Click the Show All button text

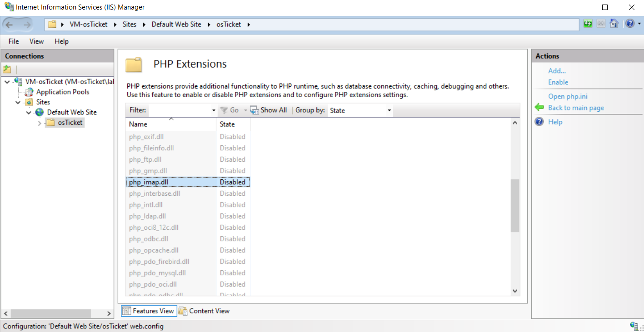(x=274, y=110)
